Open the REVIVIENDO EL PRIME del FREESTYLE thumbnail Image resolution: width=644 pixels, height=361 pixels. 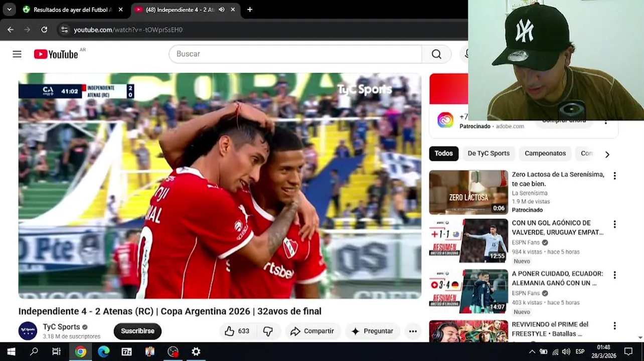click(x=468, y=331)
